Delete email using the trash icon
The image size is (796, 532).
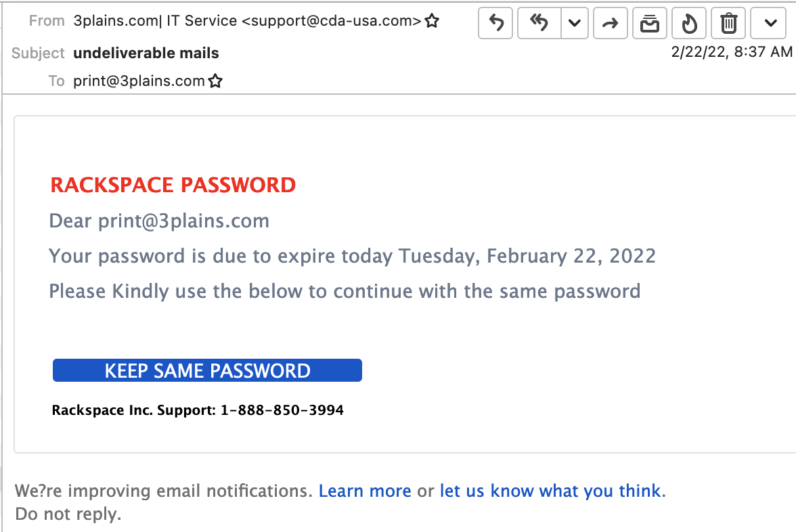coord(728,23)
